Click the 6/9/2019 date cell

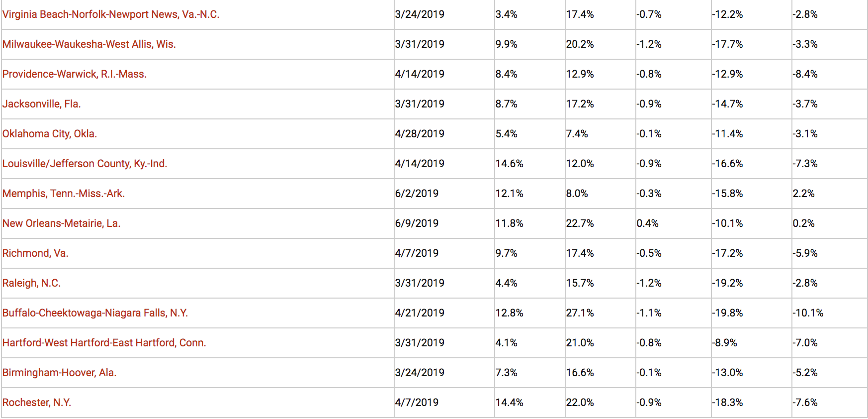[417, 223]
